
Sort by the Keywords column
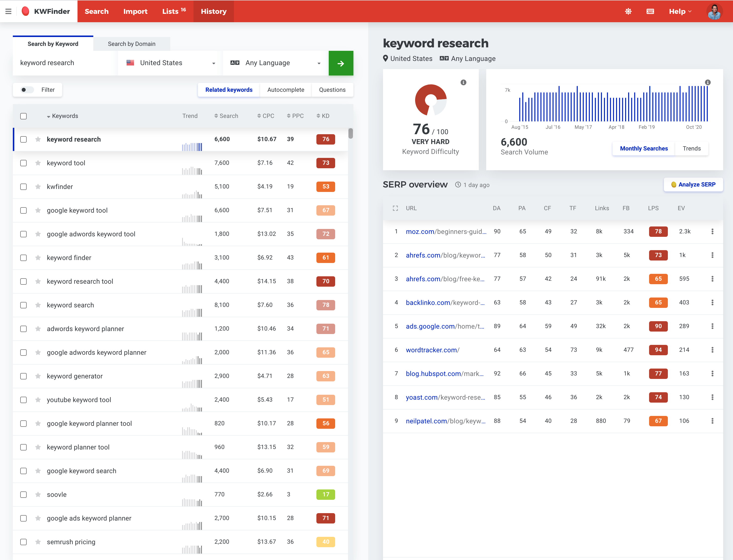(62, 116)
